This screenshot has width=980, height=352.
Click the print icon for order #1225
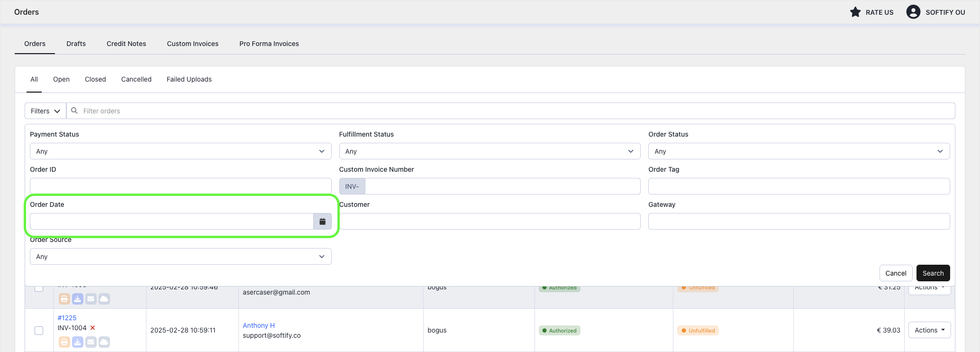coord(64,342)
